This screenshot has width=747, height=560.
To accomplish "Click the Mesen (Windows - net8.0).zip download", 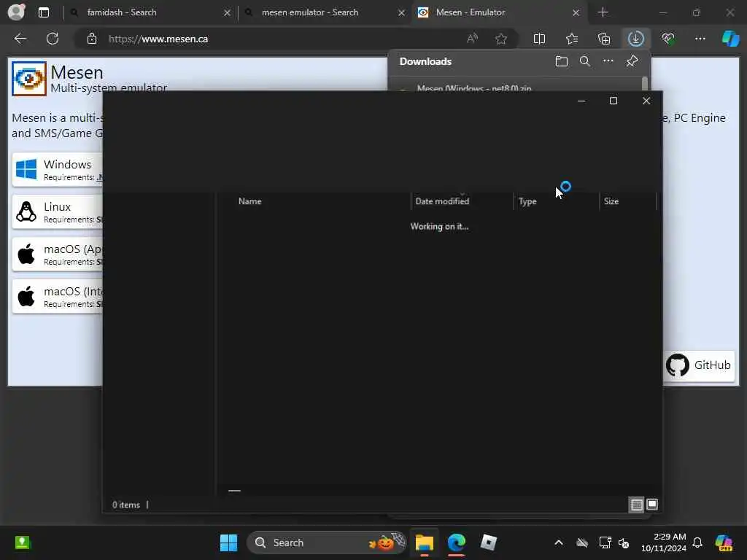I will pos(474,87).
